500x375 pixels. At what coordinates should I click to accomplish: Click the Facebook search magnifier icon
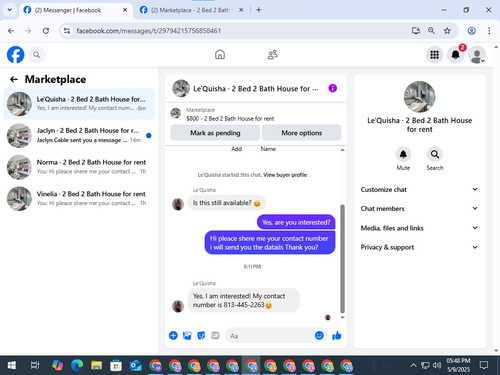[x=37, y=55]
